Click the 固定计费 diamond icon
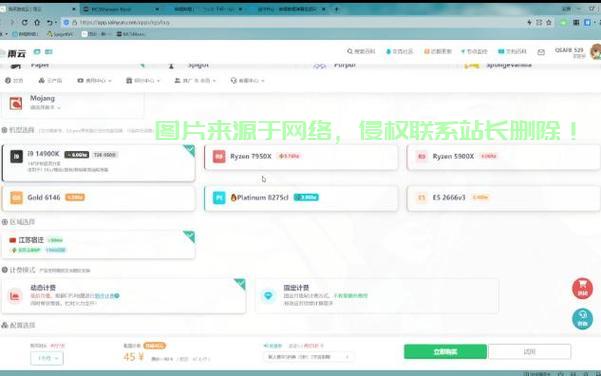 point(268,296)
